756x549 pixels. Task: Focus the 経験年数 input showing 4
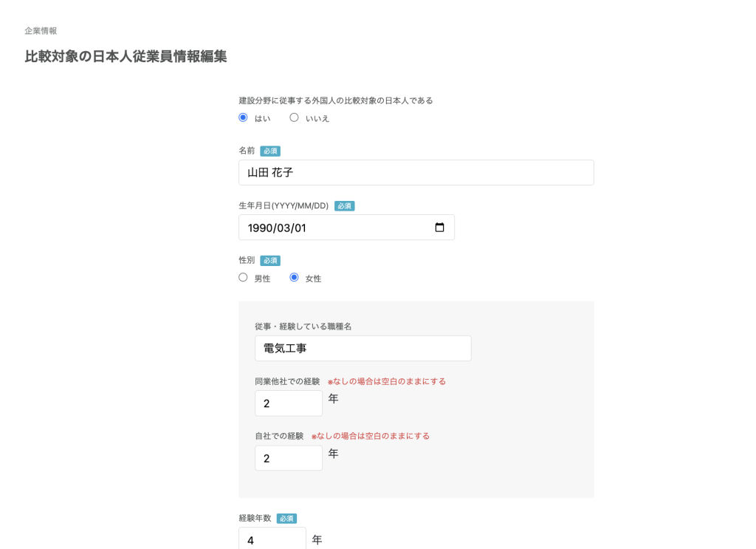272,539
